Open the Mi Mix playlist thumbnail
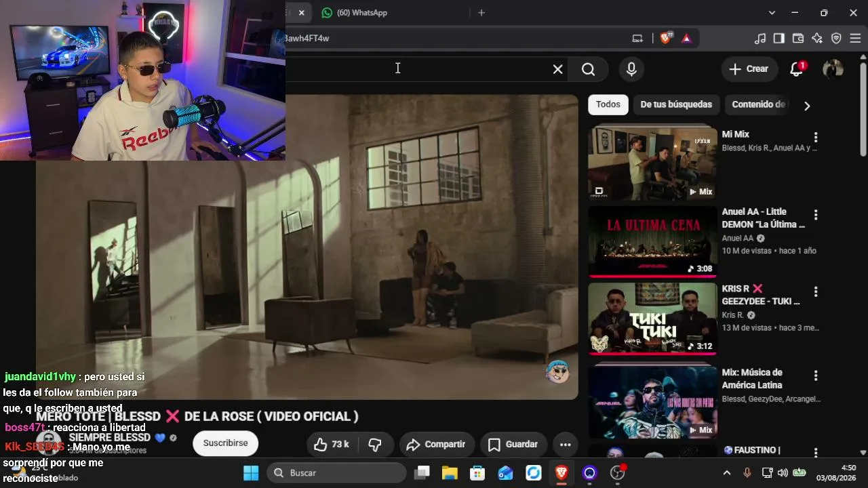The image size is (868, 488). (652, 163)
